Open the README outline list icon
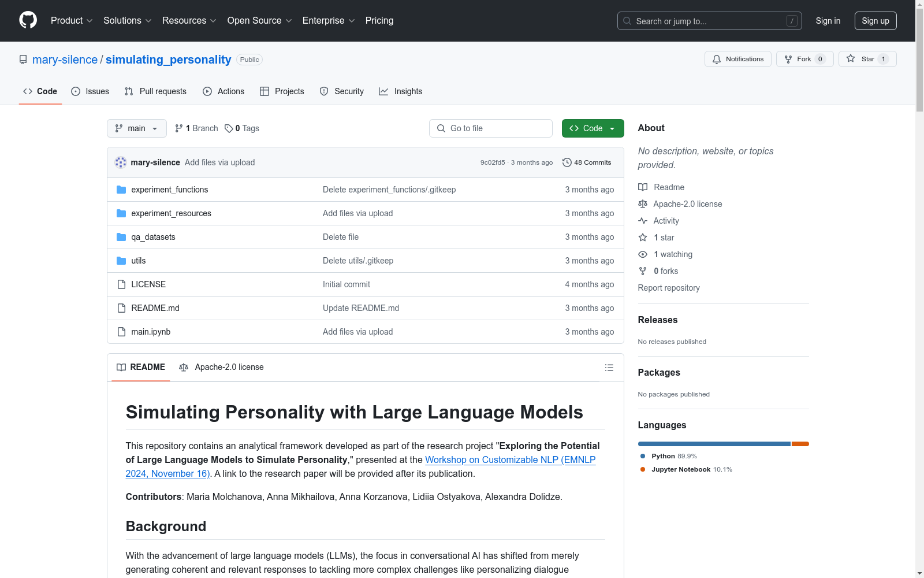The height and width of the screenshot is (578, 924). pos(609,368)
